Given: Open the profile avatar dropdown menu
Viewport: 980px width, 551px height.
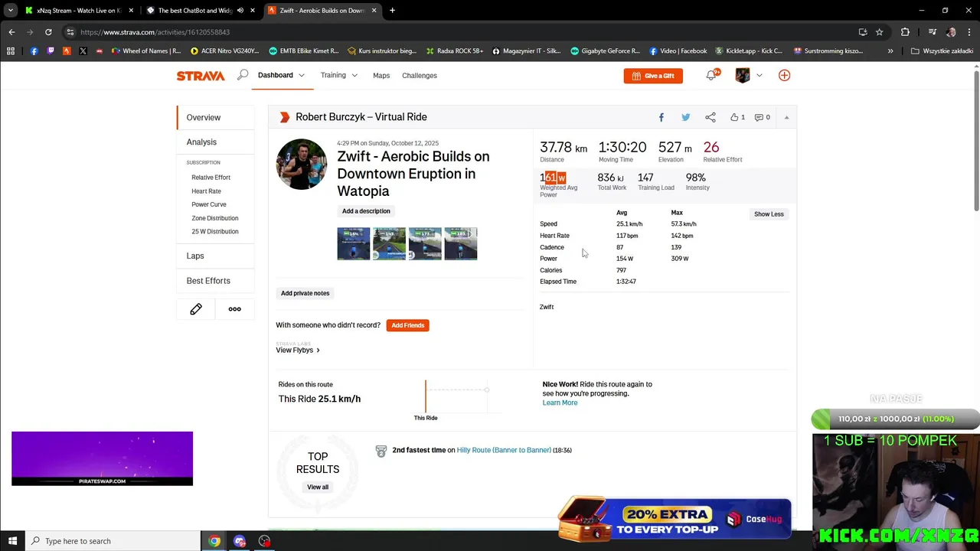Looking at the screenshot, I should pos(748,75).
